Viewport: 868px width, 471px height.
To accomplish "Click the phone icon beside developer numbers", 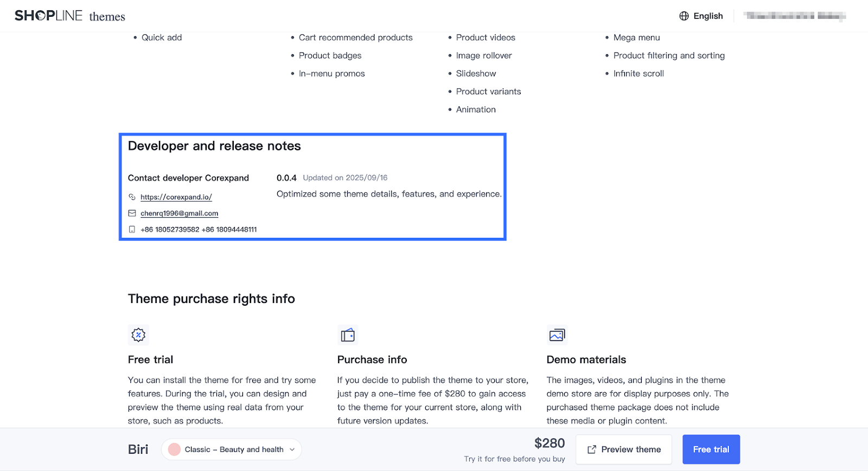I will coord(132,229).
